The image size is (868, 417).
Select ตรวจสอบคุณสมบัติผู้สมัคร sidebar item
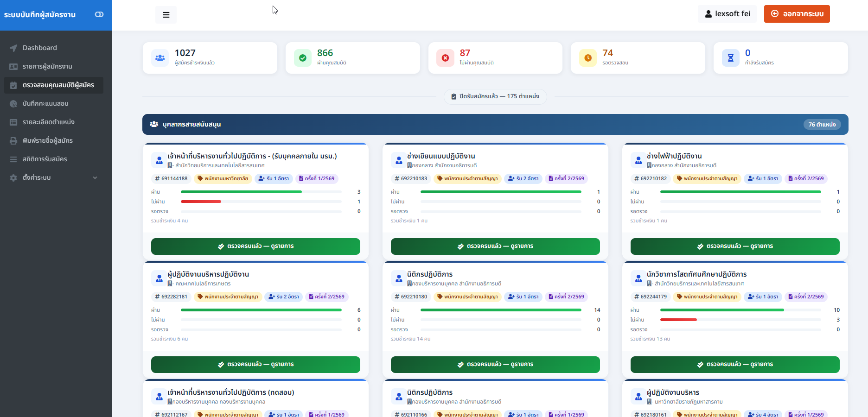[x=54, y=85]
